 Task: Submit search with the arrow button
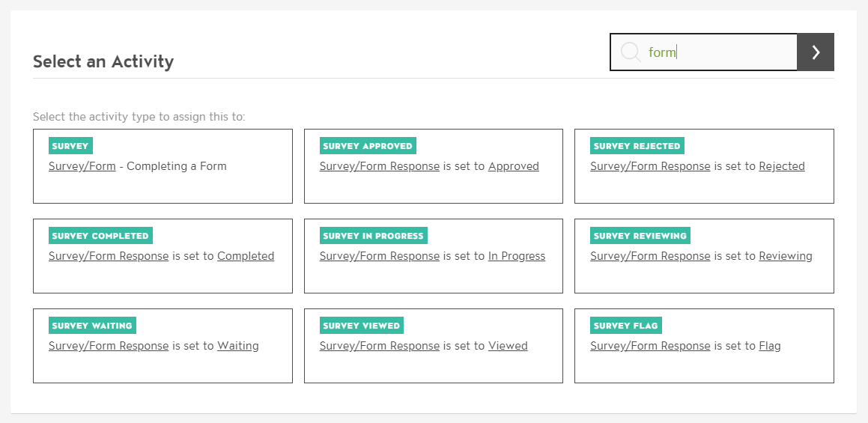816,52
